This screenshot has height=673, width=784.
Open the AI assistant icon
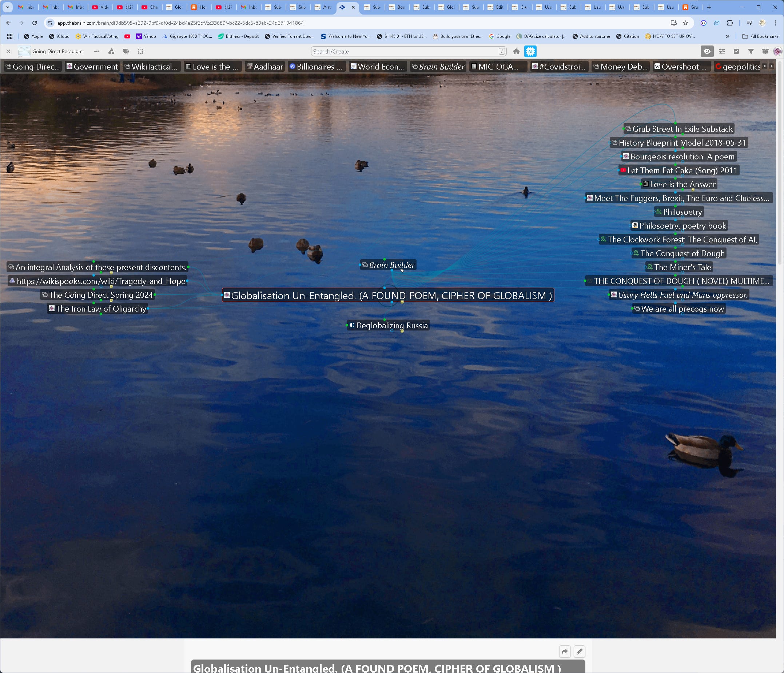[x=530, y=51]
